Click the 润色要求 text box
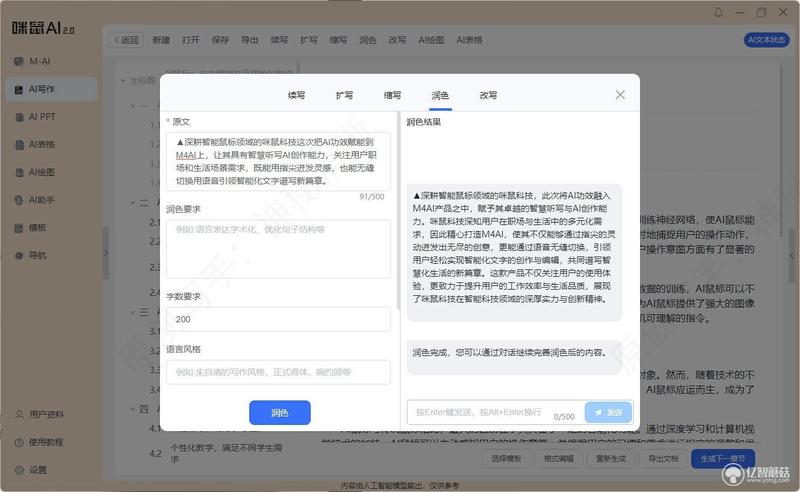 (278, 249)
